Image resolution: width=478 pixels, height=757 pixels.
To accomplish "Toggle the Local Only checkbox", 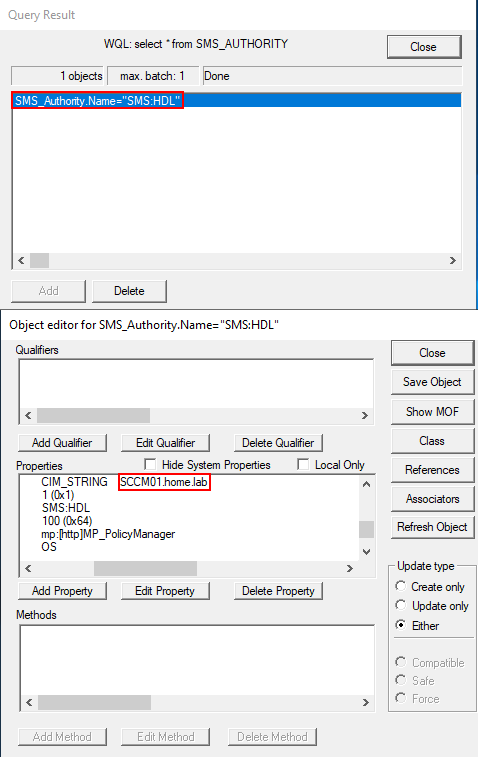I will point(303,464).
